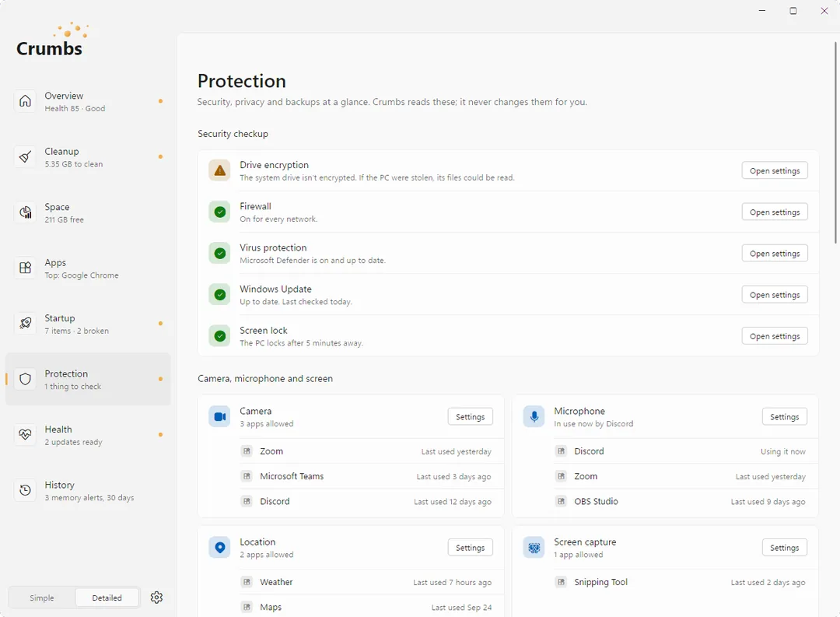Click the Location pin icon
840x617 pixels.
coord(219,547)
